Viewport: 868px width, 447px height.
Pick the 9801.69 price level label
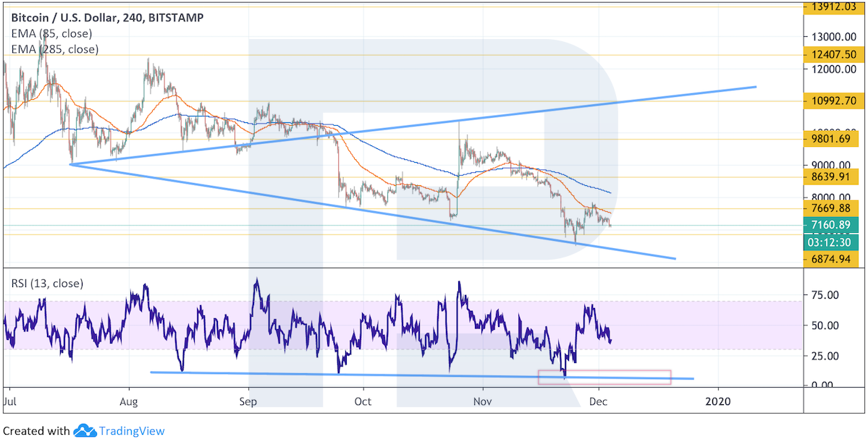point(833,140)
